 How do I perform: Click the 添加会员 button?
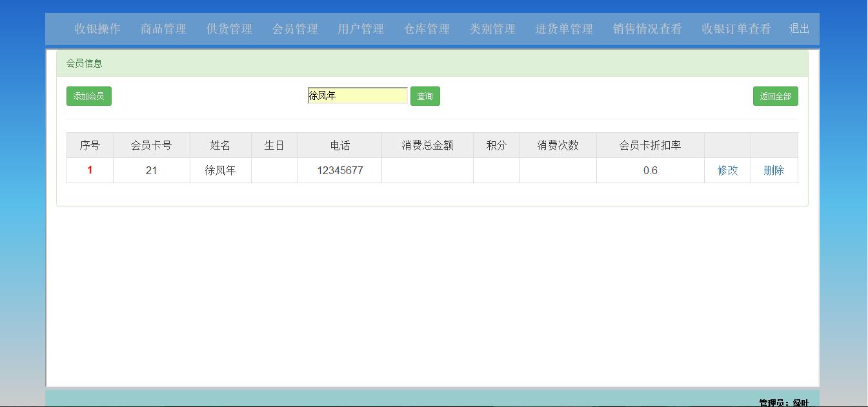pos(89,96)
